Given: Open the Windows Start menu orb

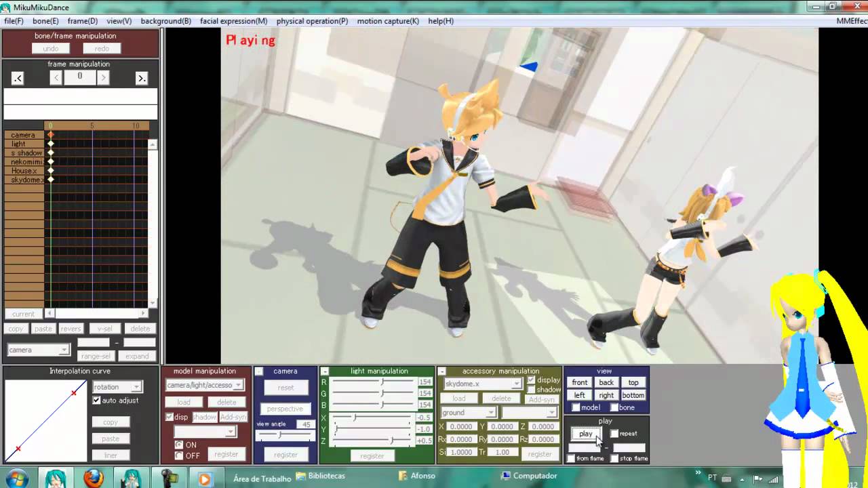Looking at the screenshot, I should coord(17,477).
